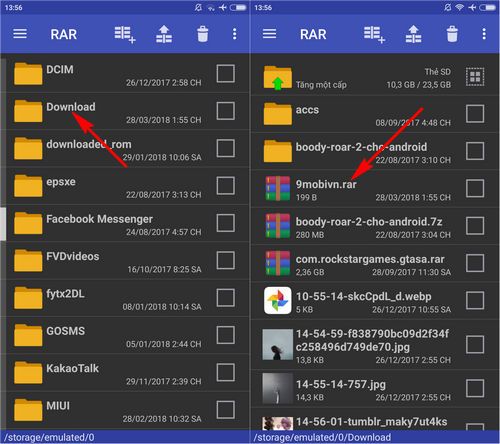Tap airplane mode icon in left status bar
The width and height of the screenshot is (500, 444).
tap(223, 7)
